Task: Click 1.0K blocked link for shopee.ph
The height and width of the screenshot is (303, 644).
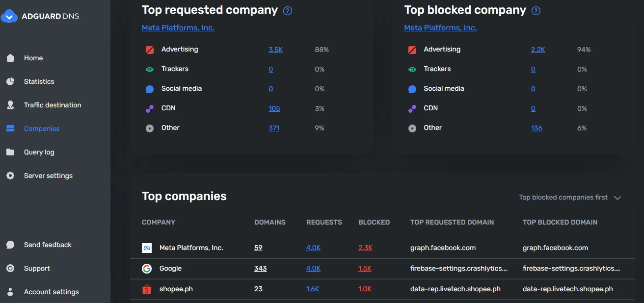Action: pyautogui.click(x=365, y=289)
